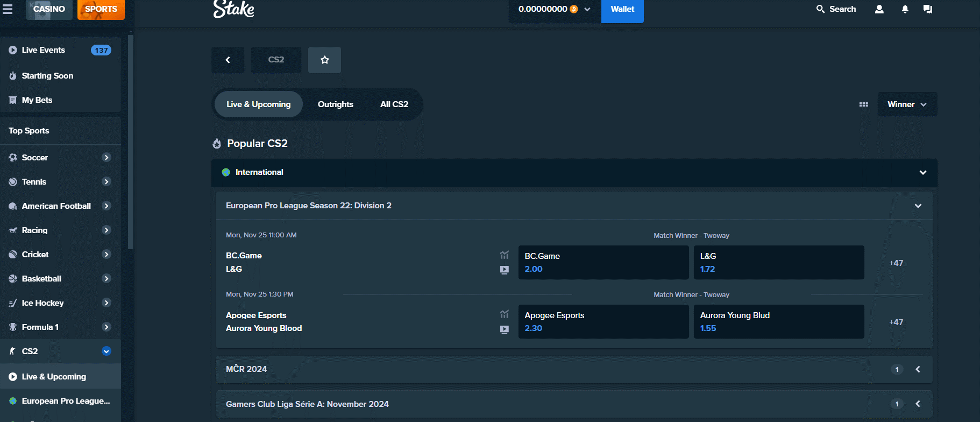The image size is (980, 422).
Task: Click the CS2 breadcrumb button
Action: [276, 60]
